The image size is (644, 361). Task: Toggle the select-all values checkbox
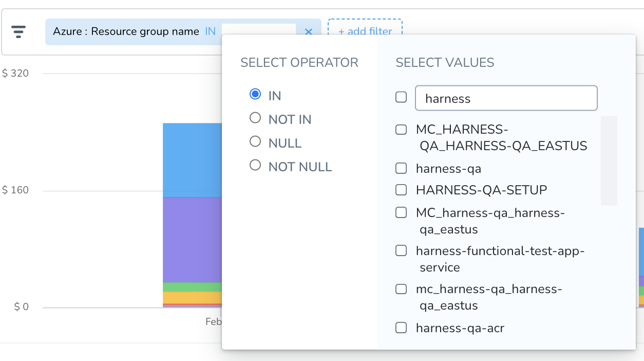(x=401, y=97)
